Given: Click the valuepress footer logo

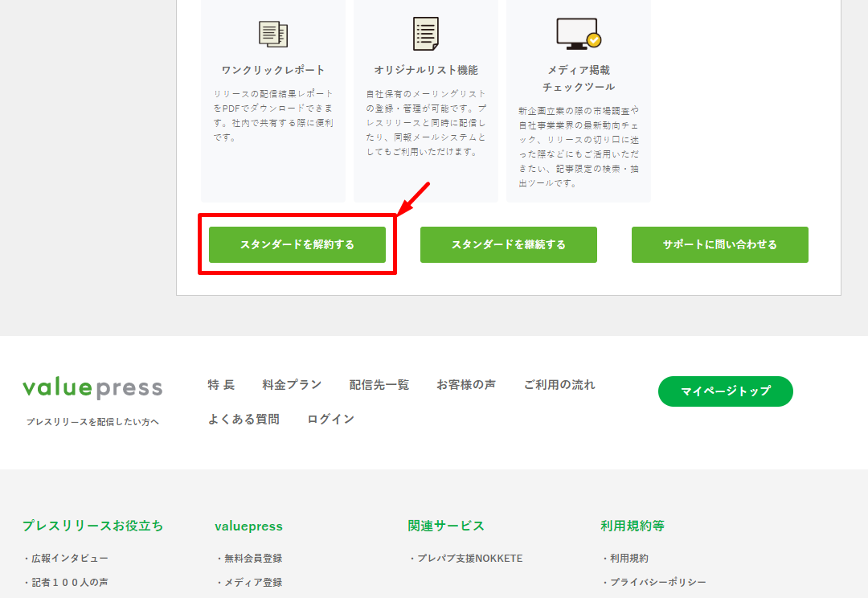Looking at the screenshot, I should 92,387.
